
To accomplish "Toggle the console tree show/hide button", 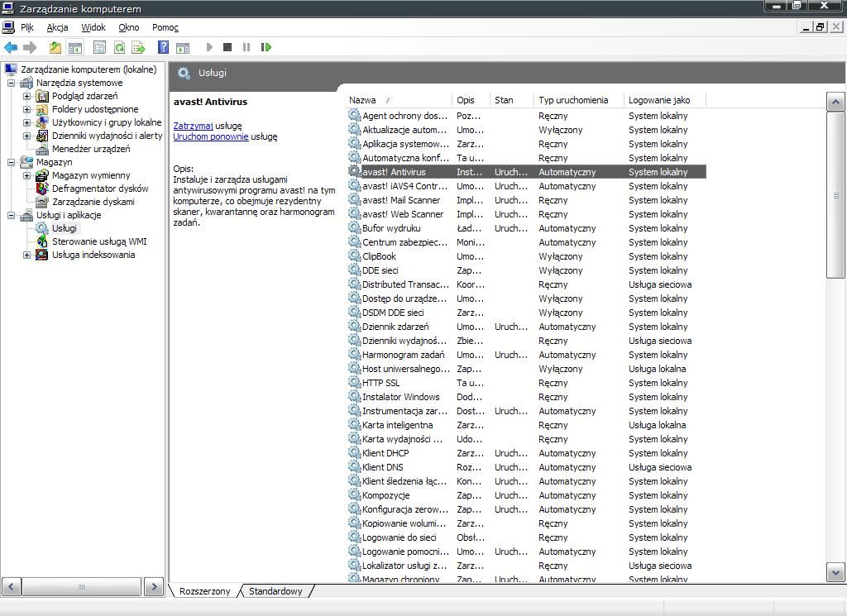I will point(75,47).
